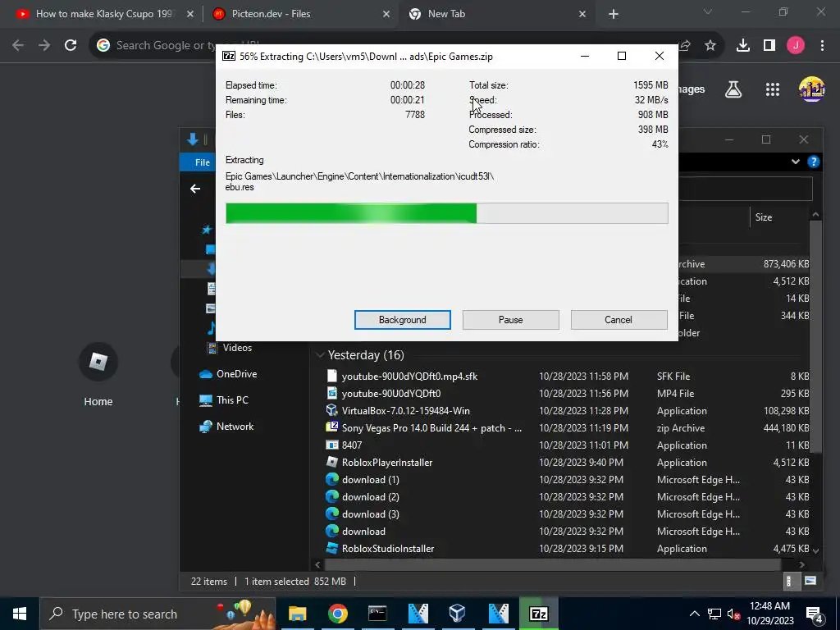Open Chrome downloads icon
This screenshot has height=630, width=840.
tap(743, 46)
